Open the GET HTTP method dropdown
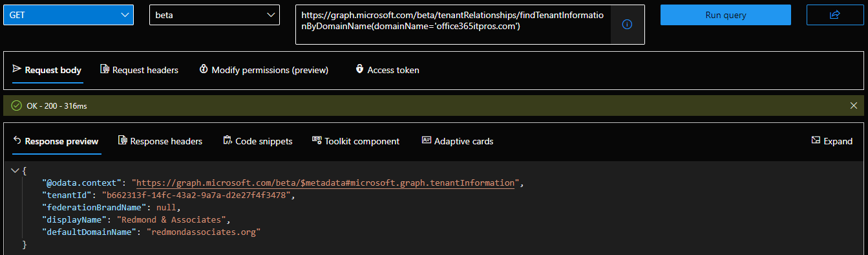Image resolution: width=868 pixels, height=255 pixels. point(69,15)
